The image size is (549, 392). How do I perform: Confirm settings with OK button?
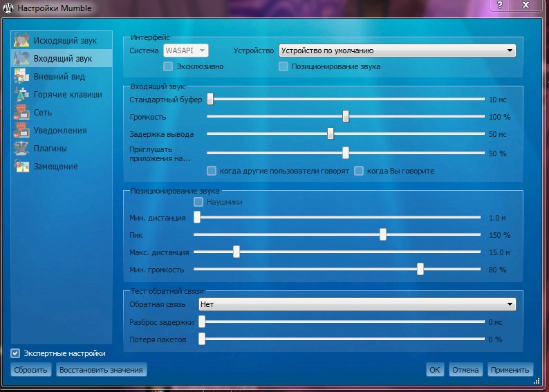coord(435,370)
